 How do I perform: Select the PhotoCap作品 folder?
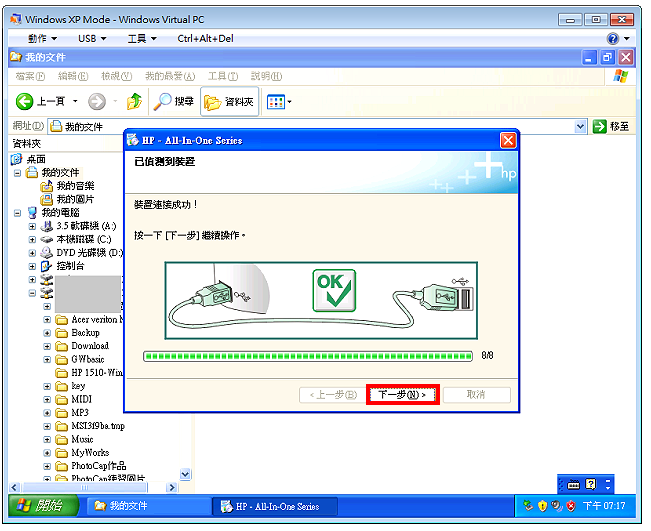pyautogui.click(x=98, y=466)
